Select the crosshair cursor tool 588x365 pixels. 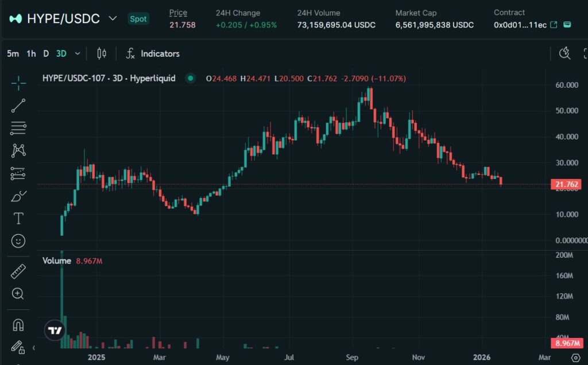coord(18,83)
